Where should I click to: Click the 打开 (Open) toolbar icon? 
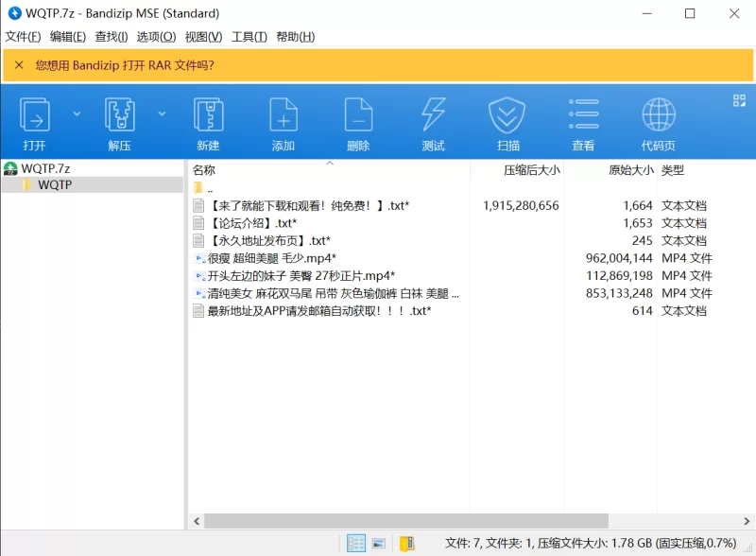34,114
